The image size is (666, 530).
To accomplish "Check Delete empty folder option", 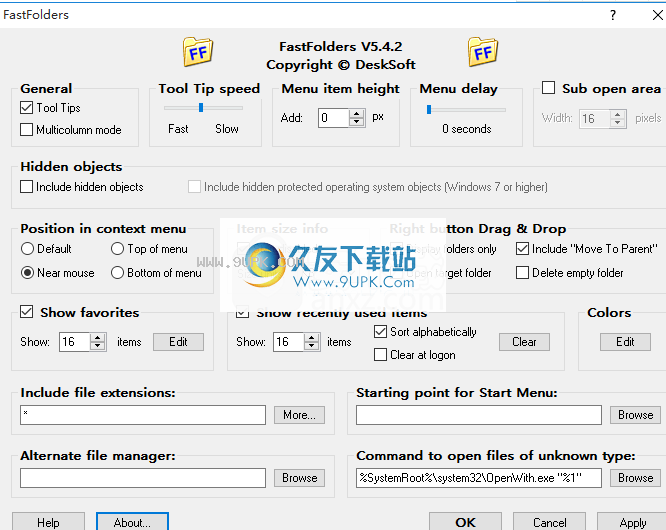I will click(x=522, y=273).
